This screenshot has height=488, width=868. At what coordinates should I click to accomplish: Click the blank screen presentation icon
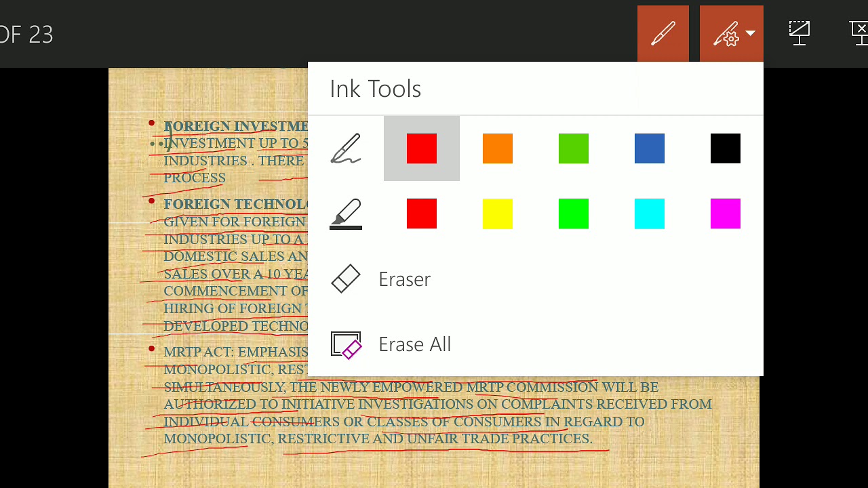[x=800, y=33]
